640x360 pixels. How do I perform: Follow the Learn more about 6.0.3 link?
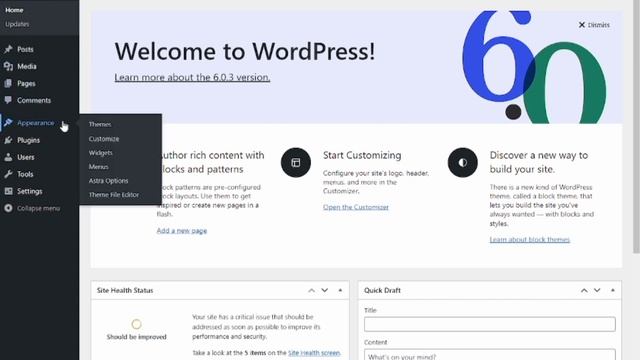click(x=192, y=77)
